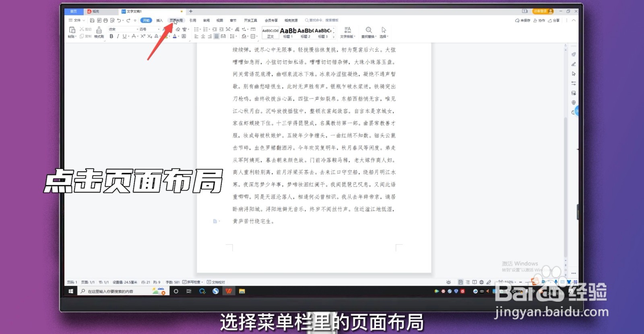Screen dimensions: 644x334
Task: Click the search command field 查找命令
Action: 322,20
